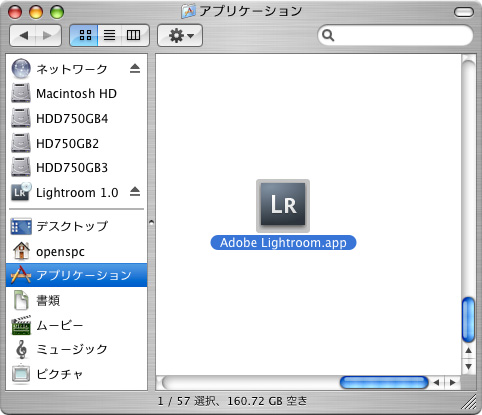Click the horizontal scrollbar thumb
This screenshot has width=482, height=415.
point(384,382)
